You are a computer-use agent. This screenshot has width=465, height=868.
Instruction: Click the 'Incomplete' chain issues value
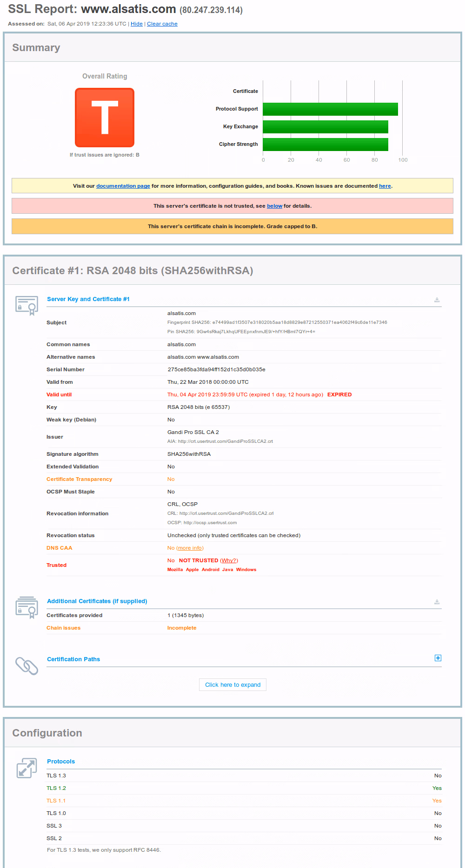point(182,628)
